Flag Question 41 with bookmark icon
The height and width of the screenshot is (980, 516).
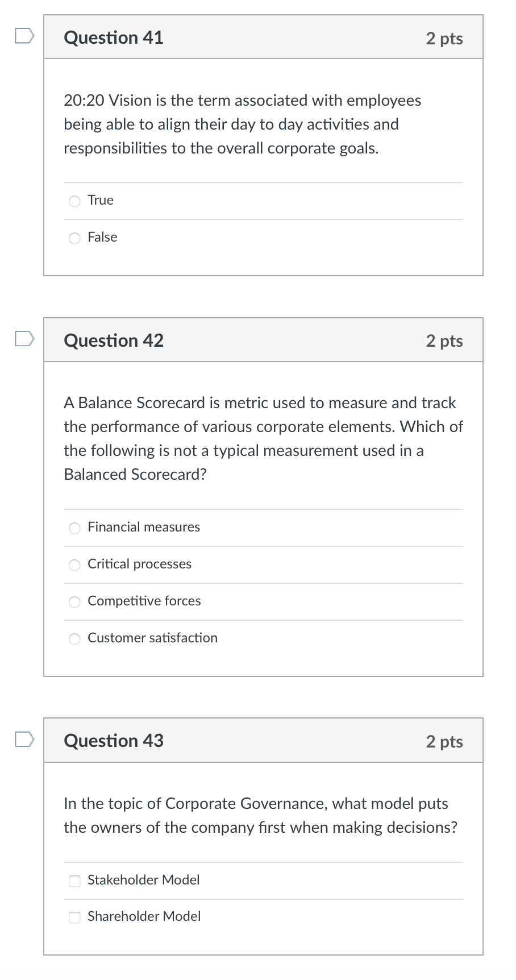point(24,36)
